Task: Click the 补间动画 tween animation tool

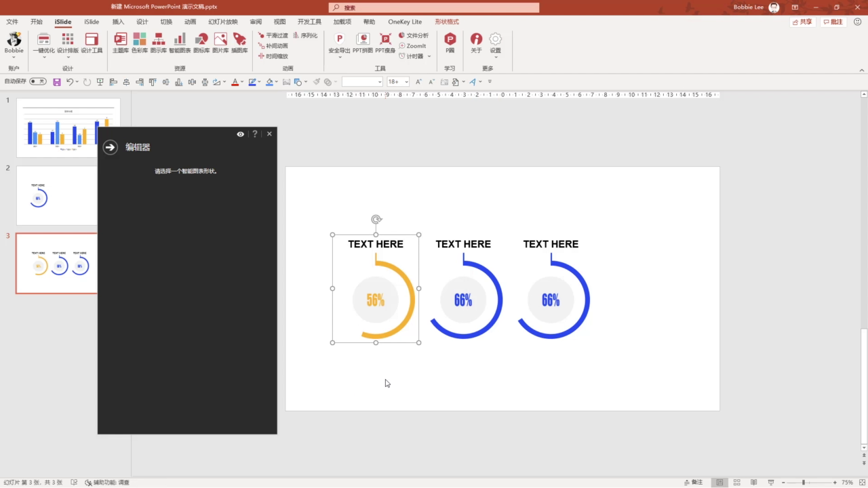Action: 273,45
